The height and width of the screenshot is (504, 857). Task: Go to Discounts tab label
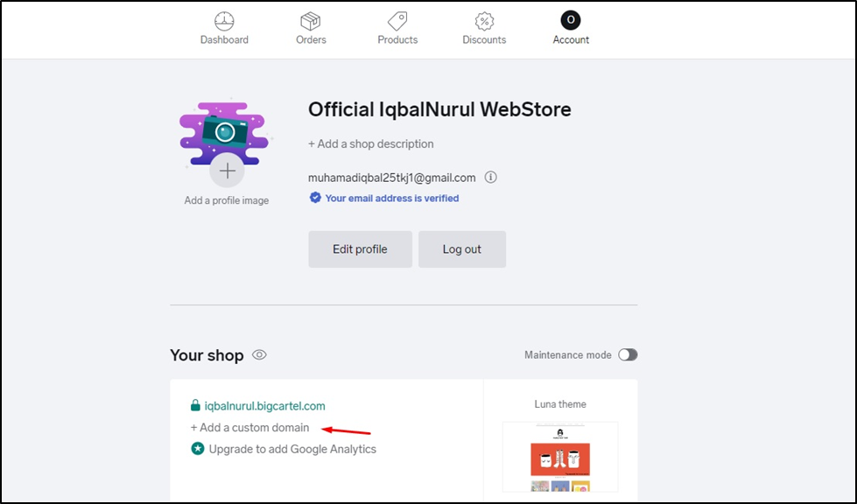[x=484, y=40]
